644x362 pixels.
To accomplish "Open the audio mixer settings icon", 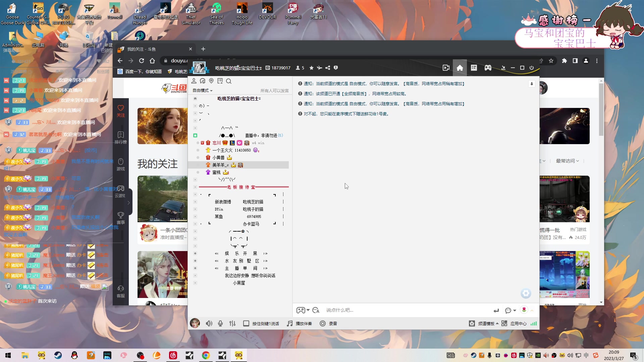I will pyautogui.click(x=232, y=323).
